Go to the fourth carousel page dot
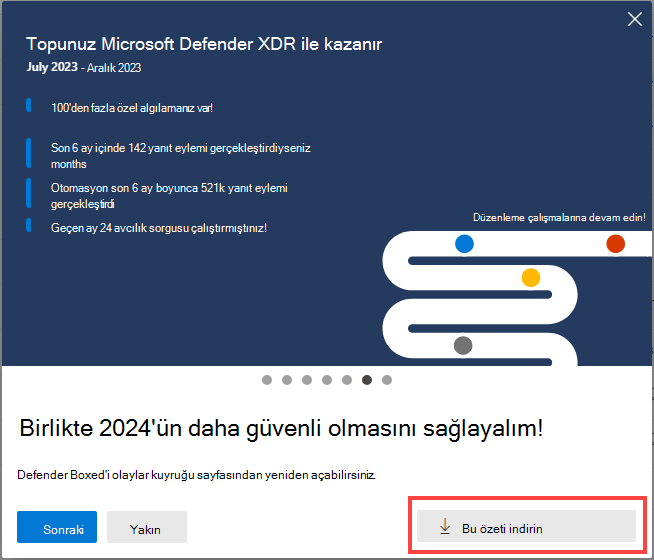Viewport: 654px width, 560px height. (327, 380)
